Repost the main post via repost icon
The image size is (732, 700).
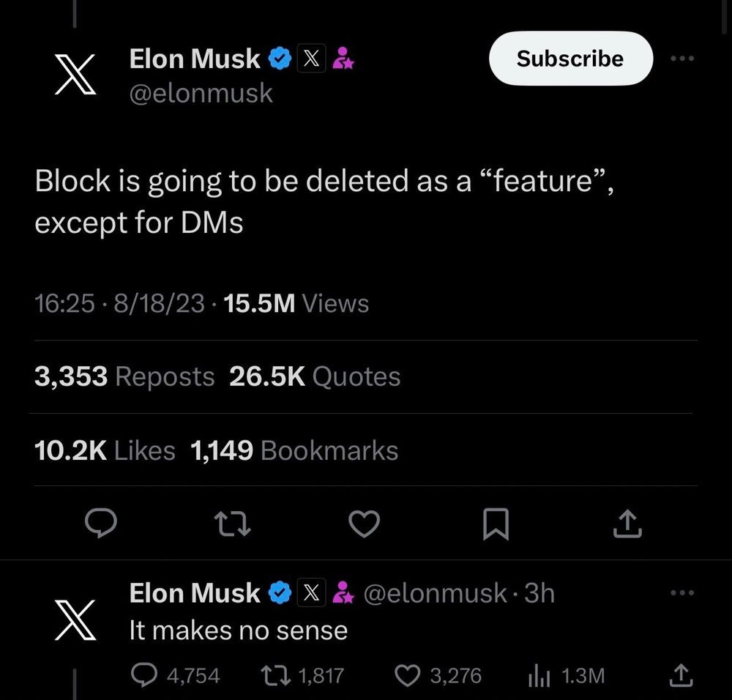tap(232, 524)
